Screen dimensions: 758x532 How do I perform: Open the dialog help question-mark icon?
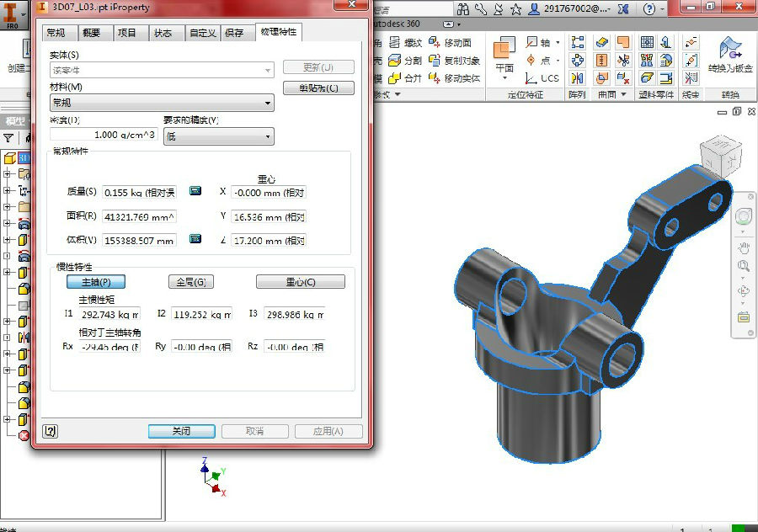pos(51,431)
